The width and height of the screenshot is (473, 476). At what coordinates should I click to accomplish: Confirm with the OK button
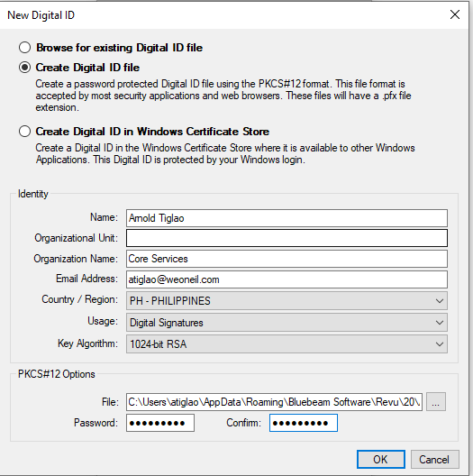381,459
